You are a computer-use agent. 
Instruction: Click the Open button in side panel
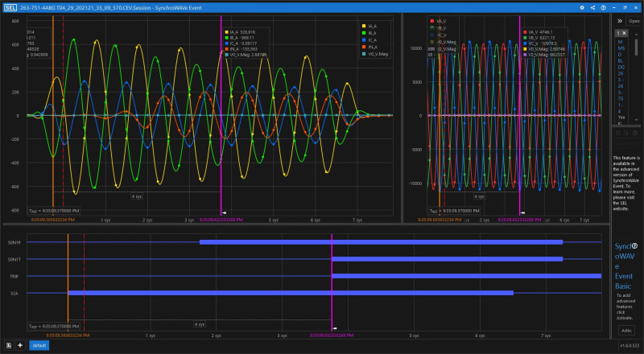(x=634, y=21)
